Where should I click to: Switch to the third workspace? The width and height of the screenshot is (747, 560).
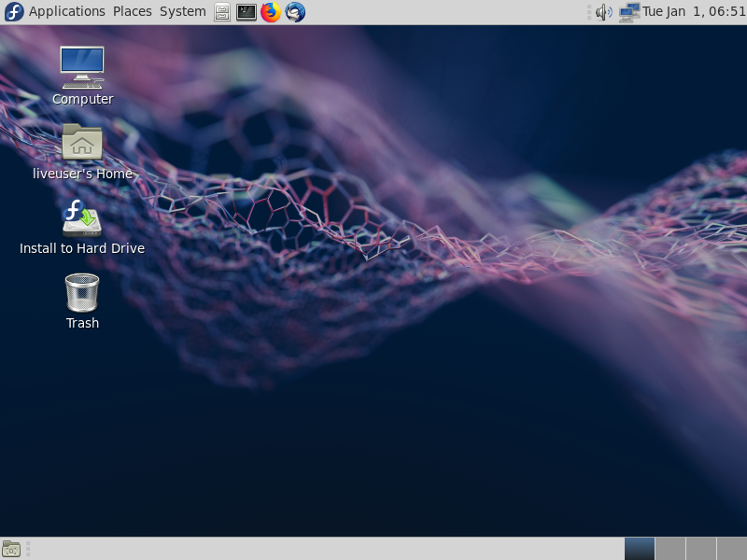tap(700, 549)
